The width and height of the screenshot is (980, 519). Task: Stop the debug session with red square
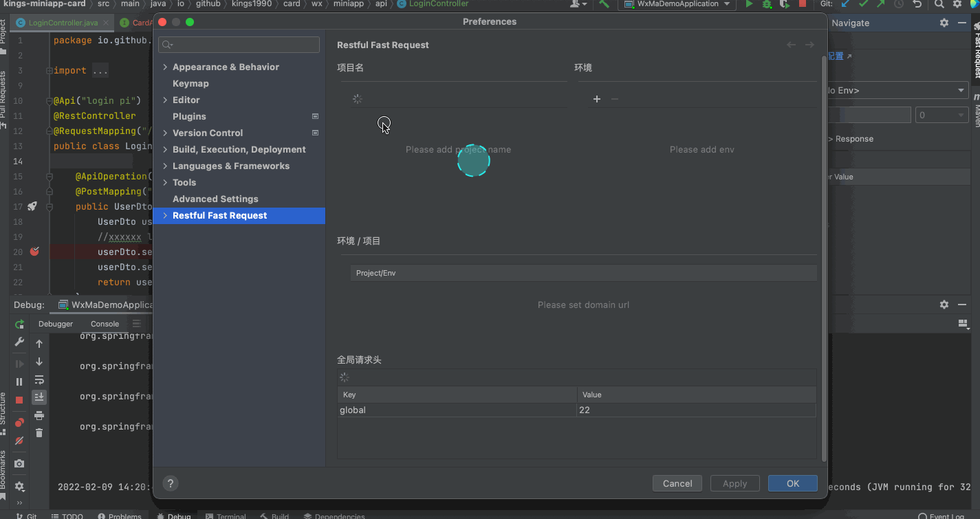pos(19,400)
